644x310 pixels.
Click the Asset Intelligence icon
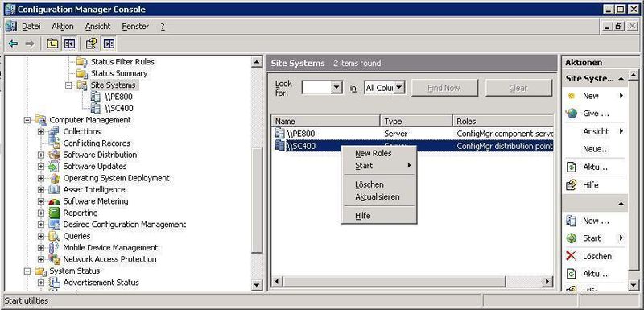pyautogui.click(x=54, y=190)
